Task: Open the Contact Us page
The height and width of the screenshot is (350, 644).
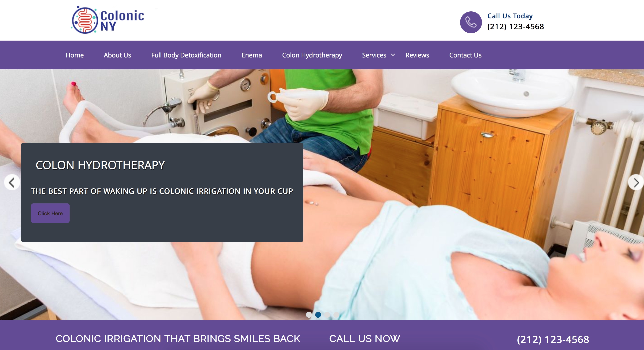Action: pos(465,55)
